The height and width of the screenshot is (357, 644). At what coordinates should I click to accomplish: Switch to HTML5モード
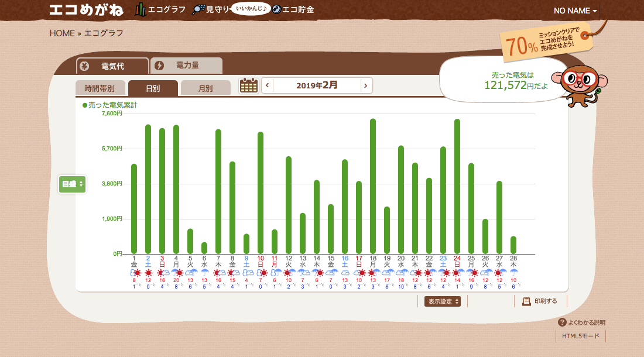(x=580, y=336)
